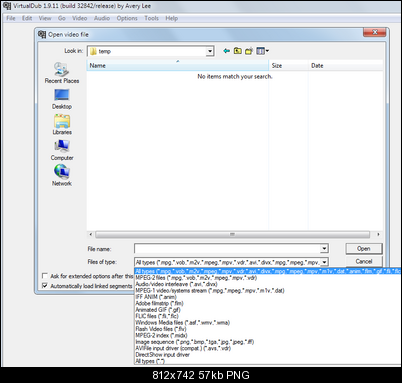Image resolution: width=402 pixels, height=383 pixels.
Task: Select IFF ANIM (*.anim) type
Action: click(267, 297)
